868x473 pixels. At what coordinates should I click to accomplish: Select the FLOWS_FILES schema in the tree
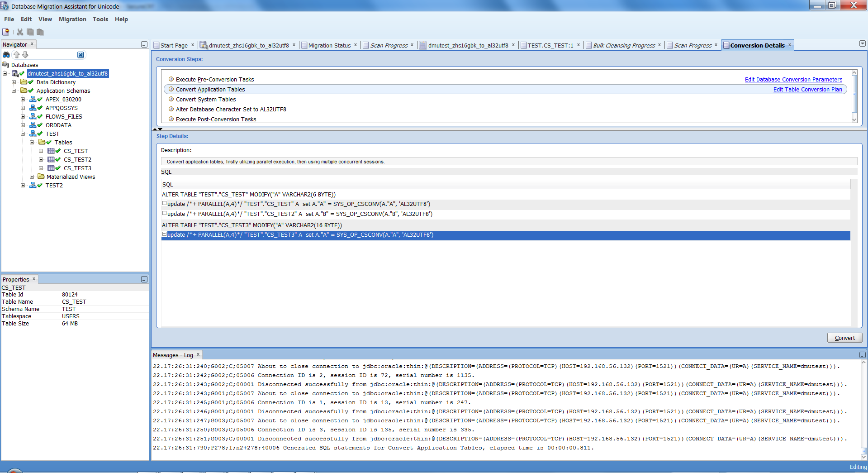[x=64, y=116]
